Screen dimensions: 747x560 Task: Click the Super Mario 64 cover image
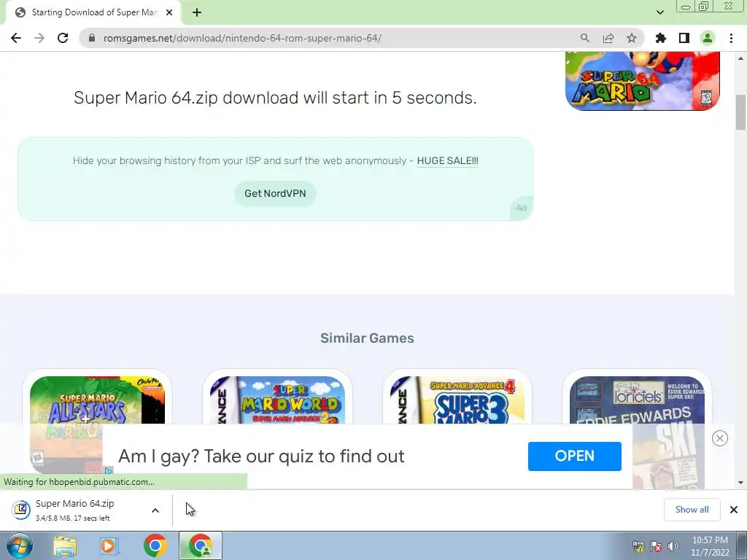coord(642,81)
